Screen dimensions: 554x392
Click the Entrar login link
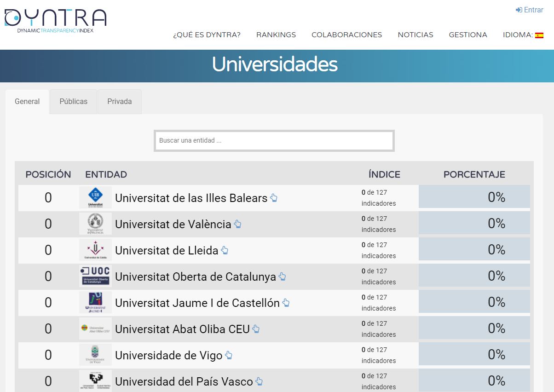530,10
